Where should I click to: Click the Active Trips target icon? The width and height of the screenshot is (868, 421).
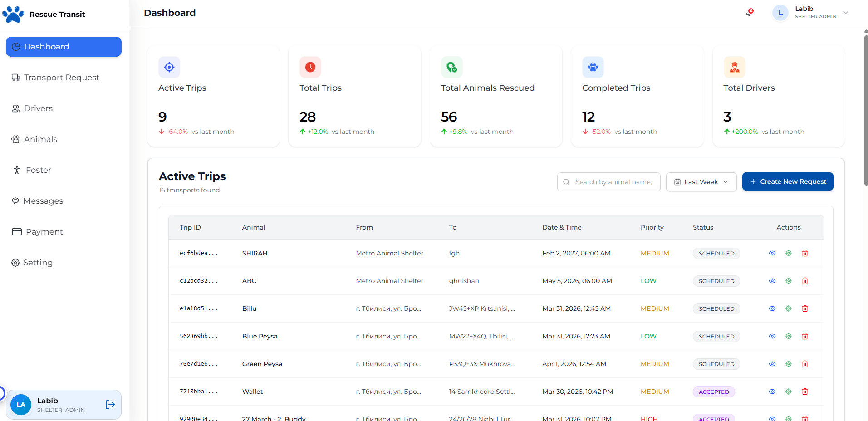pos(169,67)
